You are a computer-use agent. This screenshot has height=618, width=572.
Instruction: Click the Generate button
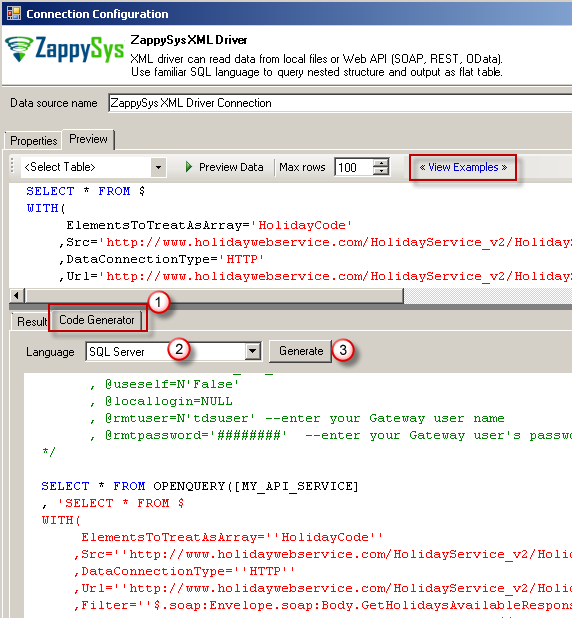pyautogui.click(x=300, y=351)
